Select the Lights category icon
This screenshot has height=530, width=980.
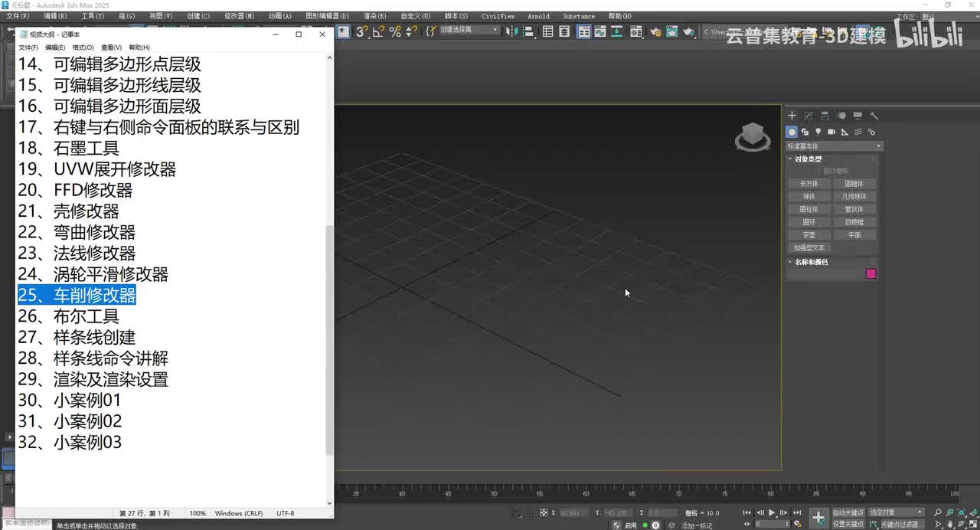click(x=818, y=132)
